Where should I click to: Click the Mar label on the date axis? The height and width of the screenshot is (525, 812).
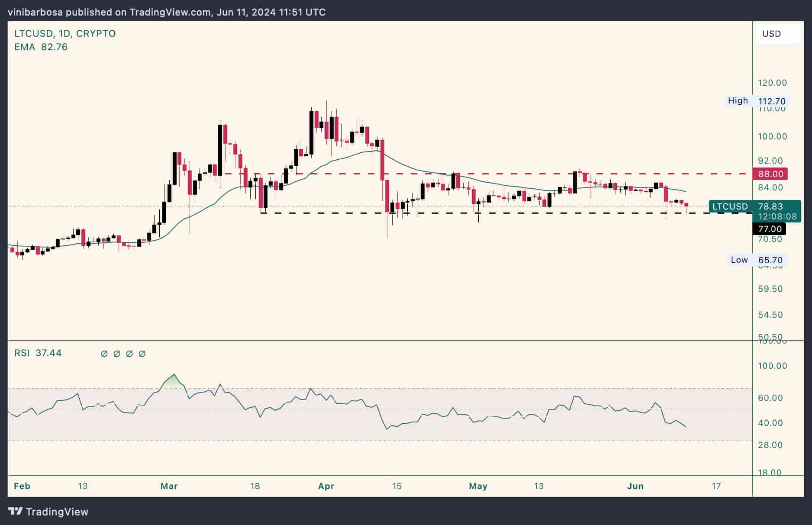[169, 486]
